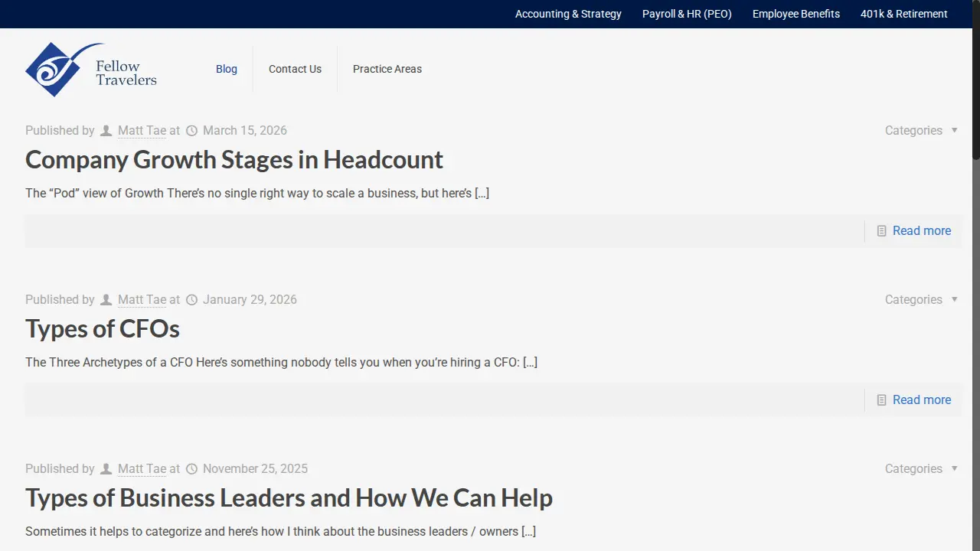Image resolution: width=980 pixels, height=551 pixels.
Task: Open Payroll & HR (PEO) link
Action: pyautogui.click(x=687, y=14)
